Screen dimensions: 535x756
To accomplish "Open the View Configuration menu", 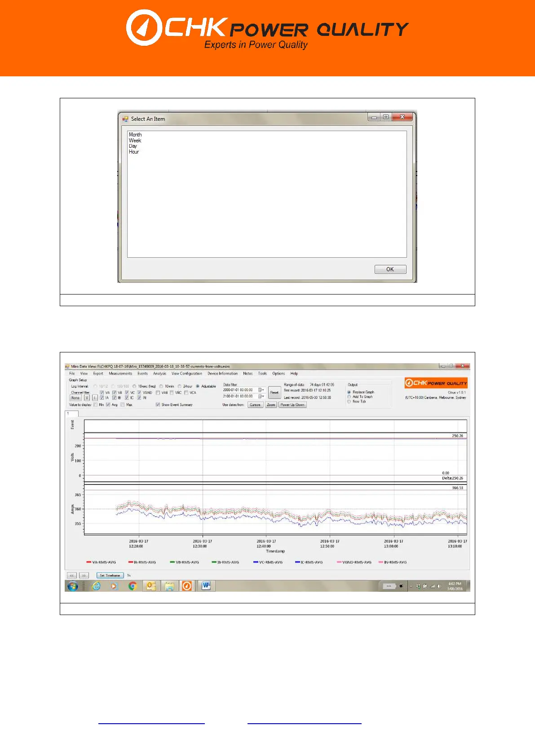I will tap(187, 374).
